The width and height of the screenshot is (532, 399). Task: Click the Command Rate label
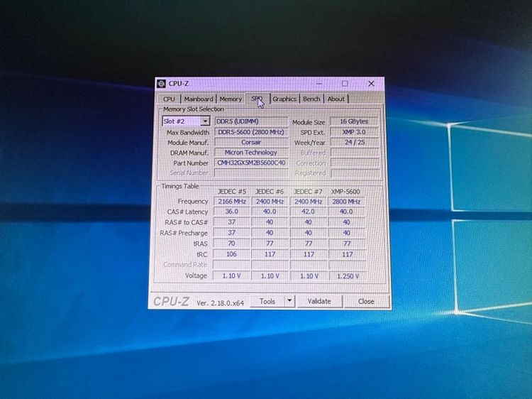pos(185,265)
